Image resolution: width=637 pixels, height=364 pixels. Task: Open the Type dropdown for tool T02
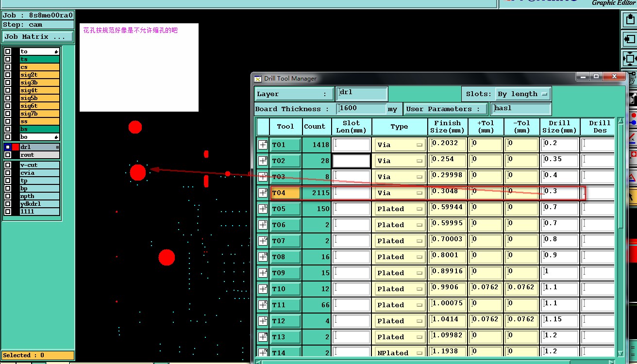coord(399,161)
